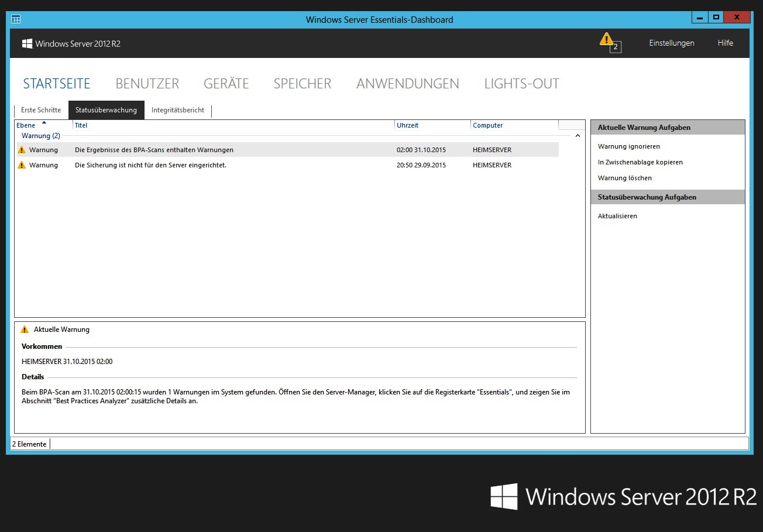763x532 pixels.
Task: Switch to the GERÄTE section
Action: 226,84
